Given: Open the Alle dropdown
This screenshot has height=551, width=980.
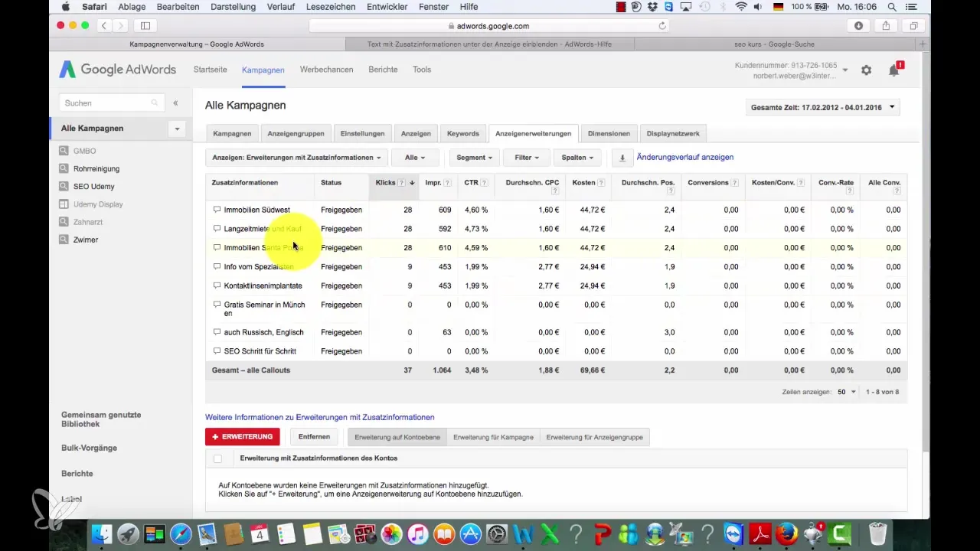Looking at the screenshot, I should pos(414,158).
